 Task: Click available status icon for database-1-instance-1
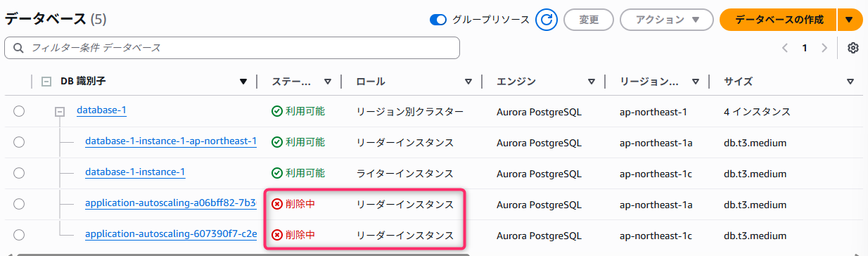pyautogui.click(x=277, y=173)
